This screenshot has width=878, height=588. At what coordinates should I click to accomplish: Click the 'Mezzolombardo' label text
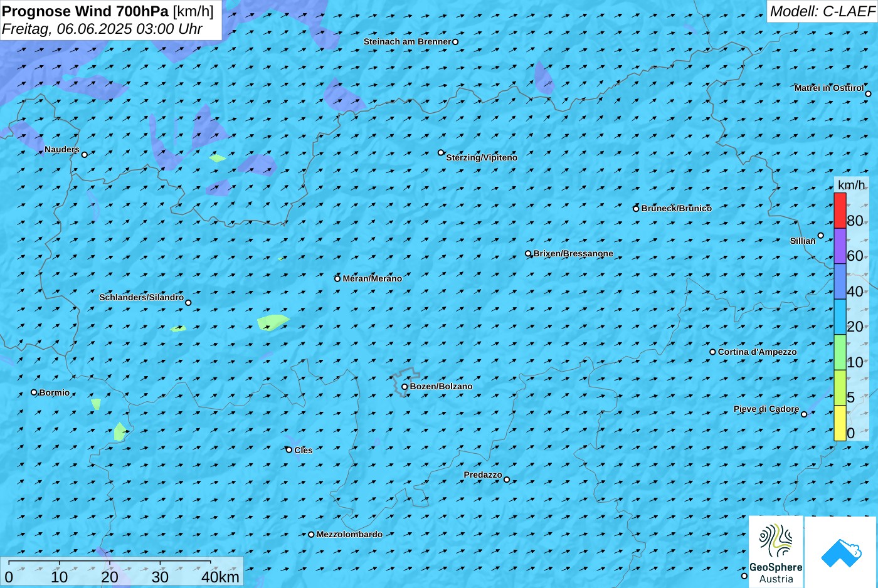[349, 534]
